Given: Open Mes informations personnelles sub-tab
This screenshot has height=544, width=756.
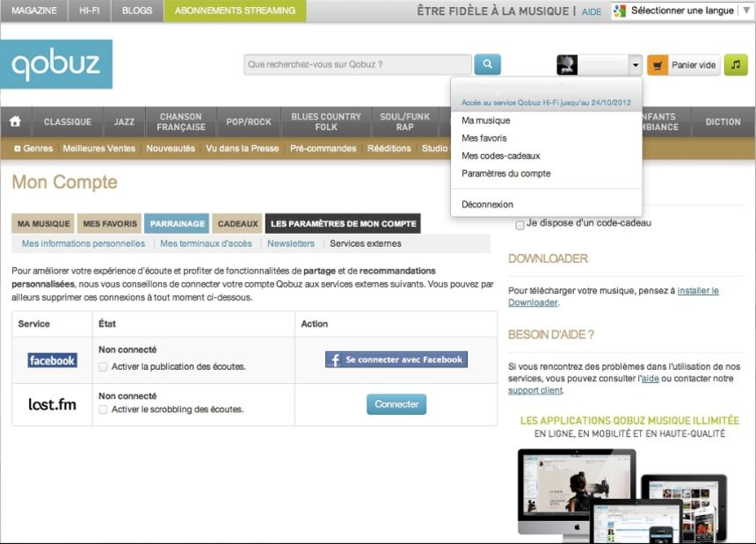Looking at the screenshot, I should tap(83, 243).
